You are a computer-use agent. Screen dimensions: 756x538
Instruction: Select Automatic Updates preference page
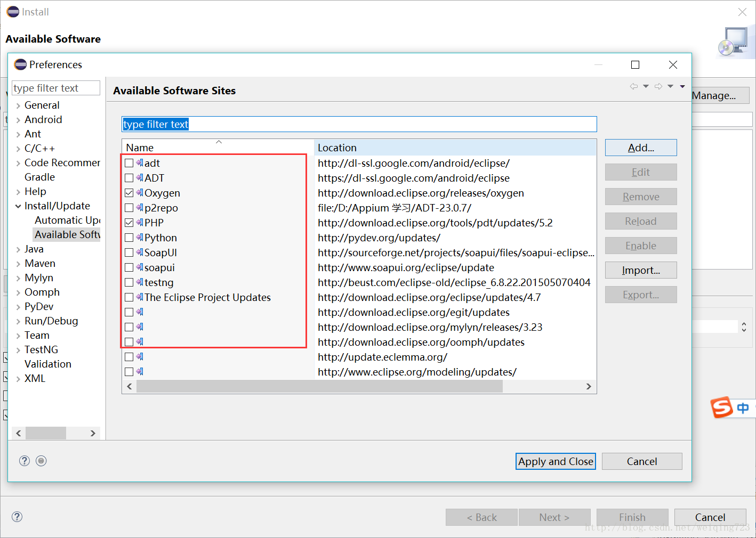pos(67,220)
